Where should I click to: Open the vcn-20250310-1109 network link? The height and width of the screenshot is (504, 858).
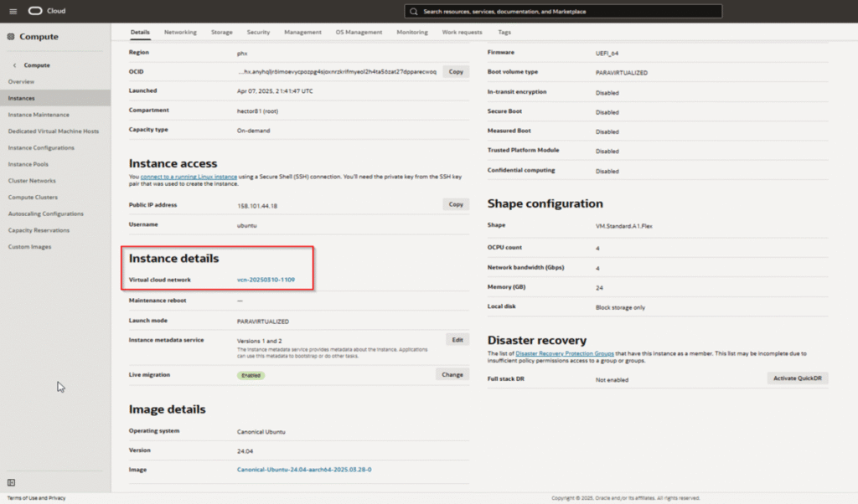(266, 280)
